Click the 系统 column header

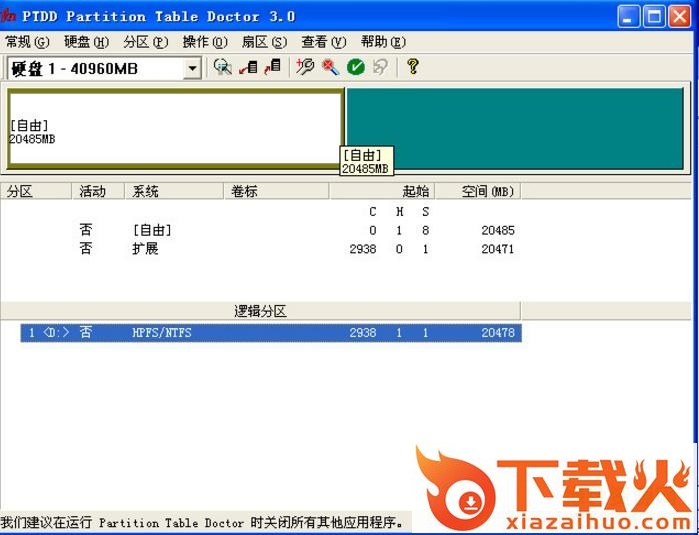[174, 191]
